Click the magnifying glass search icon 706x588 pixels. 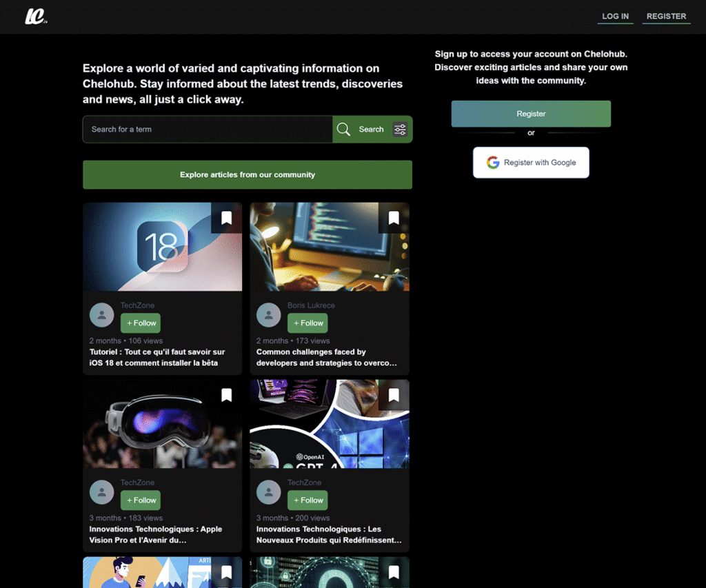tap(343, 130)
